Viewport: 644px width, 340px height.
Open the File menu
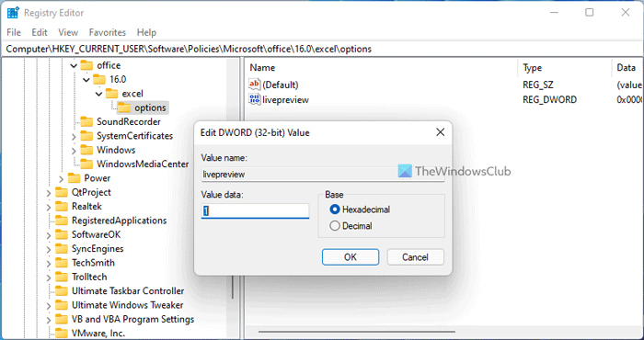[x=14, y=32]
